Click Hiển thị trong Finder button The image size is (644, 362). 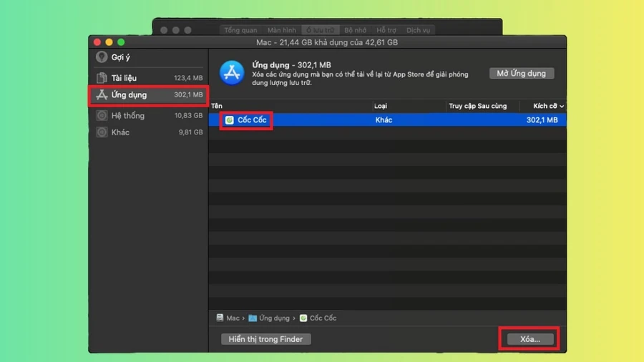coord(265,339)
